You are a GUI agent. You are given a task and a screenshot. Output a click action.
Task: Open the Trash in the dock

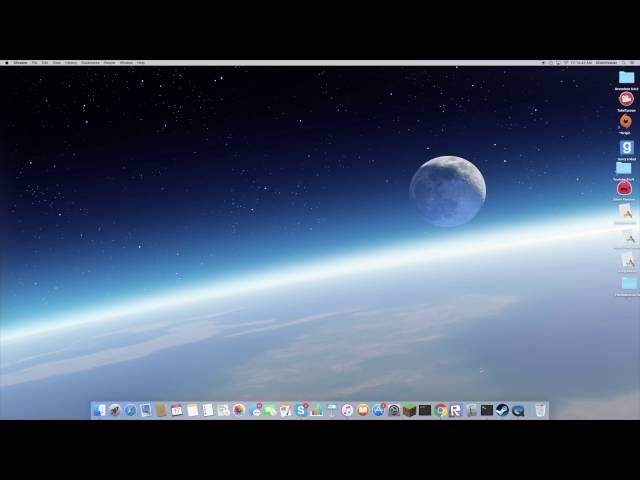tap(540, 410)
